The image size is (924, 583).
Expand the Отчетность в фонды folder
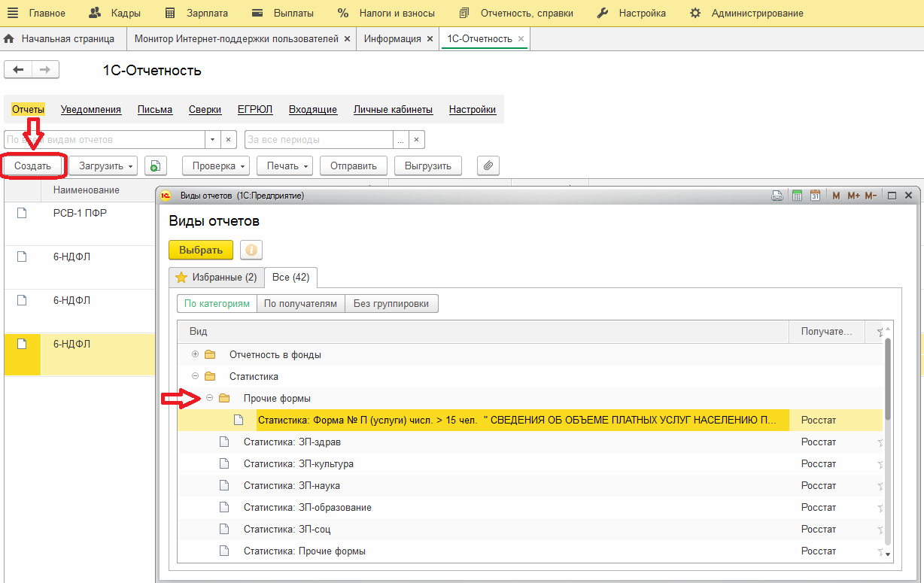point(196,354)
